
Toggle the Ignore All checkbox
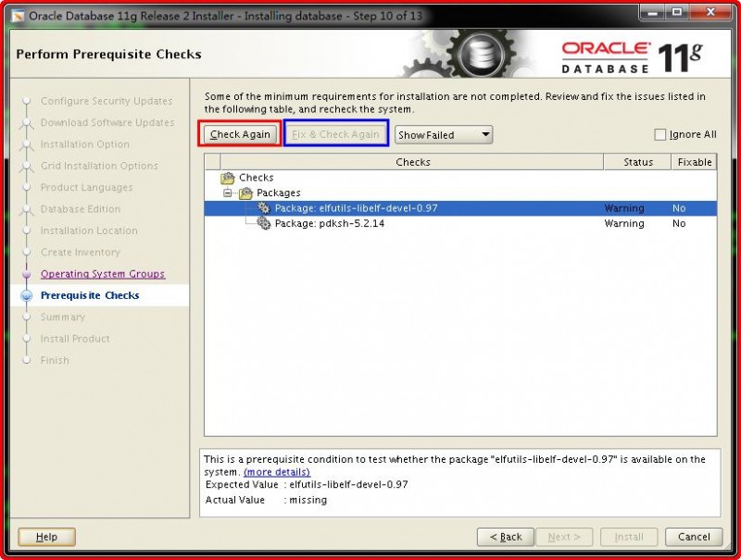660,134
